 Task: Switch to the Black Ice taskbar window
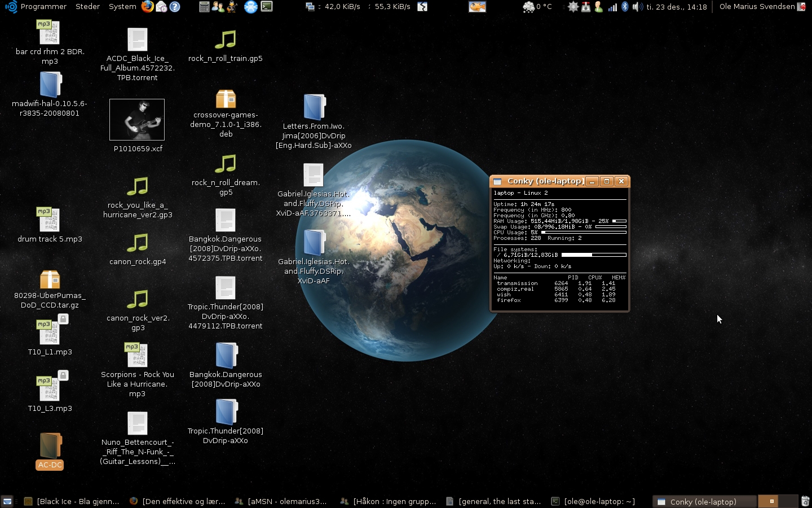click(72, 501)
